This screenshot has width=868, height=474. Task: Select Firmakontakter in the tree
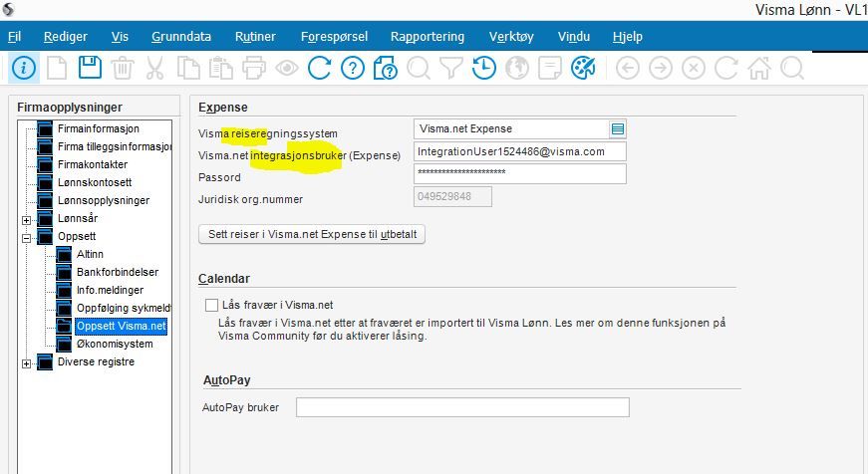click(93, 164)
